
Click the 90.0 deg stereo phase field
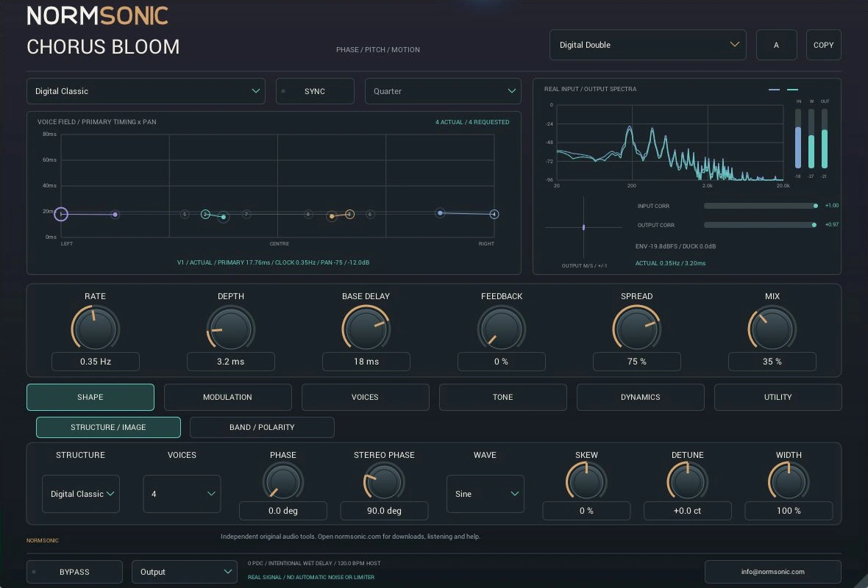[x=384, y=511]
